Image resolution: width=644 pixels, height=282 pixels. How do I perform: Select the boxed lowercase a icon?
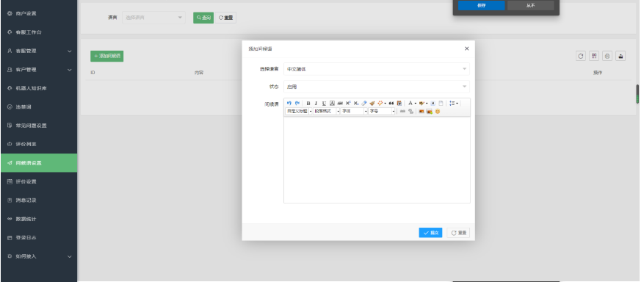433,103
